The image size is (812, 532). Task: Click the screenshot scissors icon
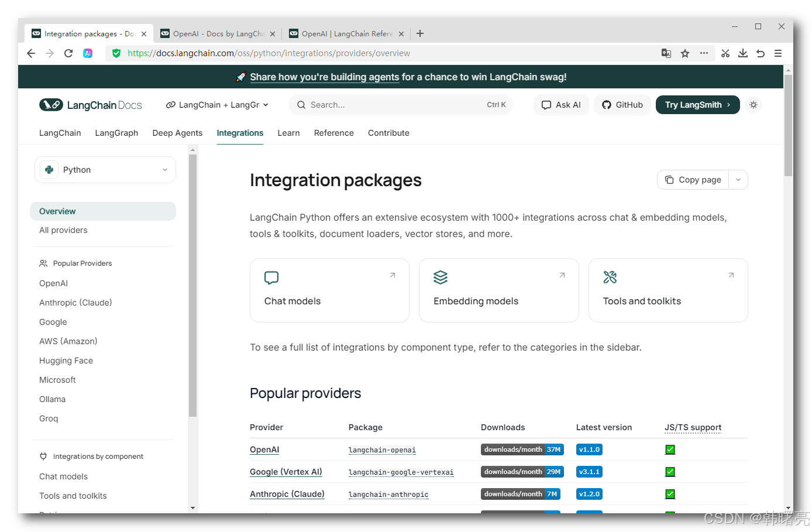click(725, 53)
